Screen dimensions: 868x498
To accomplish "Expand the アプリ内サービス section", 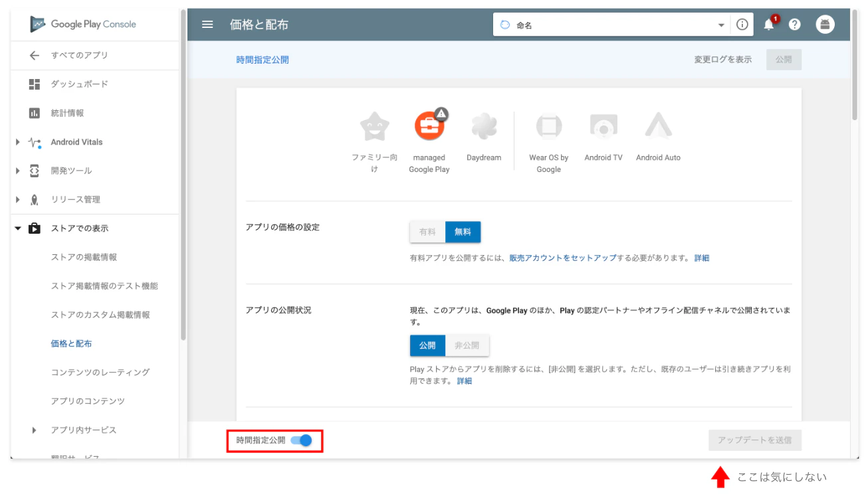I will coord(35,430).
